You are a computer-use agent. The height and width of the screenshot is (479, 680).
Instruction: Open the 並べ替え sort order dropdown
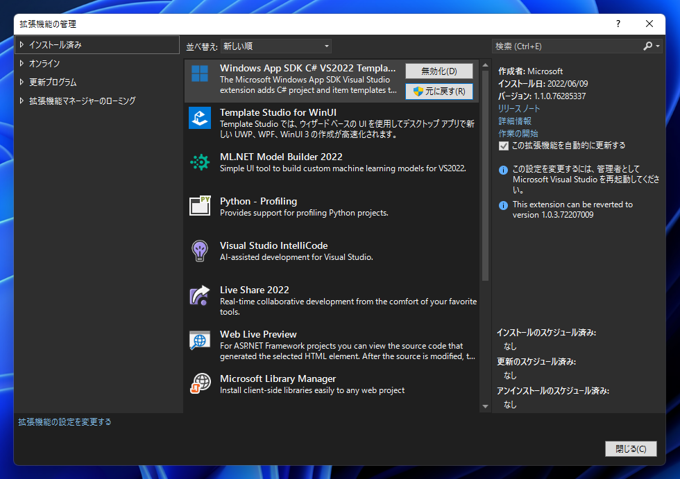pyautogui.click(x=276, y=46)
